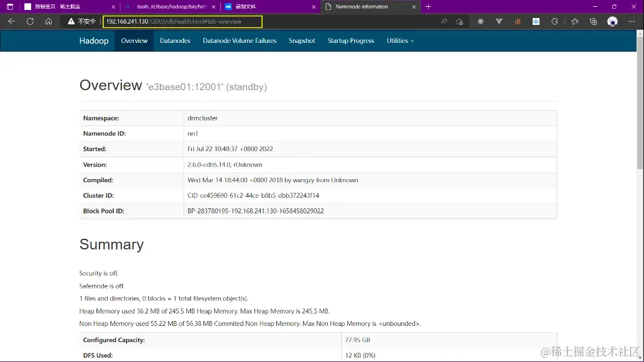The image size is (644, 362).
Task: Click the page vertical scrollbar thumb
Action: pyautogui.click(x=640, y=103)
